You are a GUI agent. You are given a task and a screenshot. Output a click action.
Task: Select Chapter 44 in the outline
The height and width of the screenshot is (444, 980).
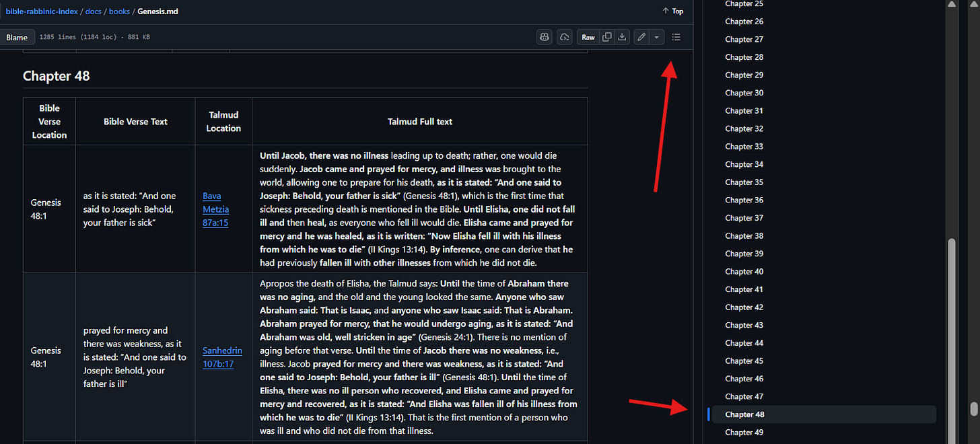coord(744,343)
